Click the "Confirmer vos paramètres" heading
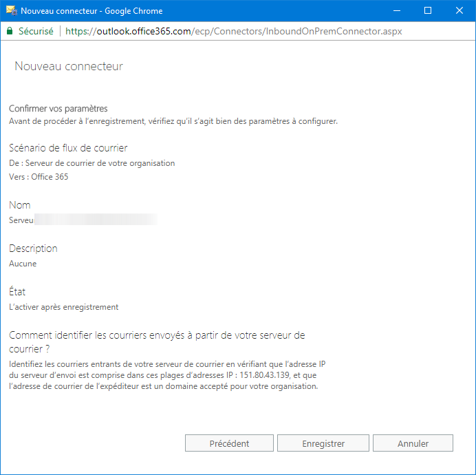 (x=58, y=109)
